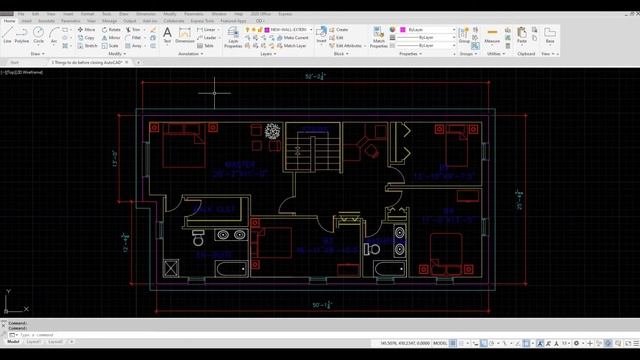Open status bar customization menu icon
Viewport: 640px width, 360px height.
tap(637, 343)
